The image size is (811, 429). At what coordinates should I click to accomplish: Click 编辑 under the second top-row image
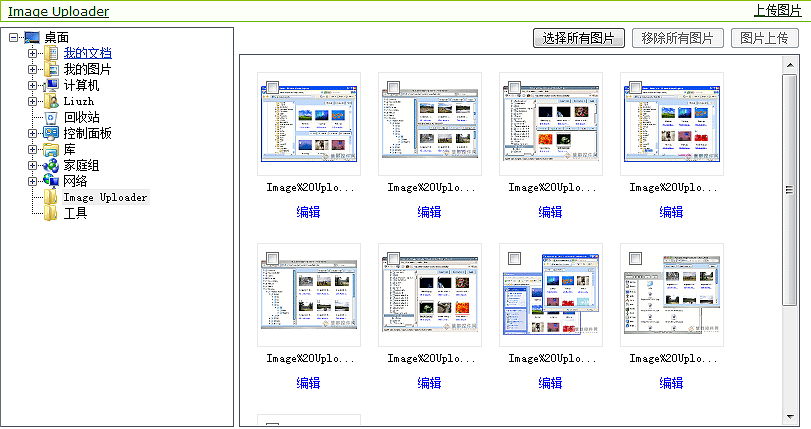click(x=429, y=212)
